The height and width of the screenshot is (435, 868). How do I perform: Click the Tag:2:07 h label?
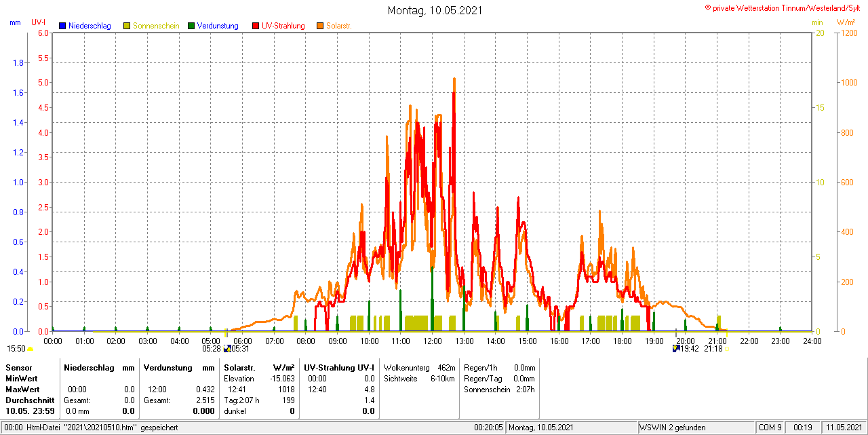click(x=241, y=400)
